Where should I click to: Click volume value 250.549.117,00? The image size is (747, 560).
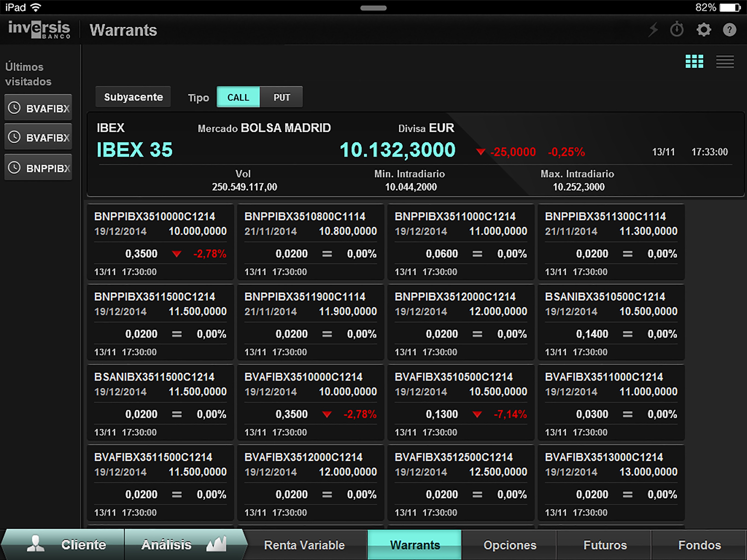[x=244, y=187]
